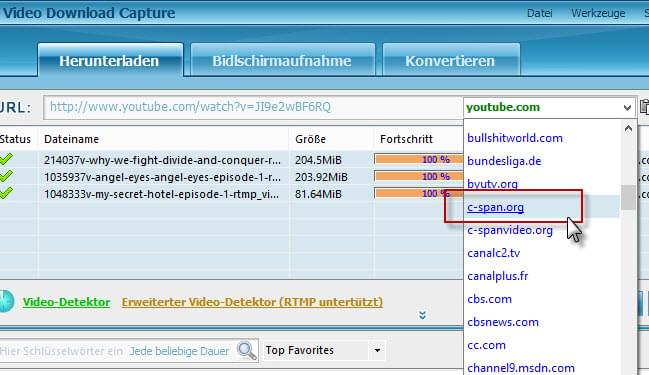Click the green checkmark of angel-eyes row

click(x=6, y=176)
